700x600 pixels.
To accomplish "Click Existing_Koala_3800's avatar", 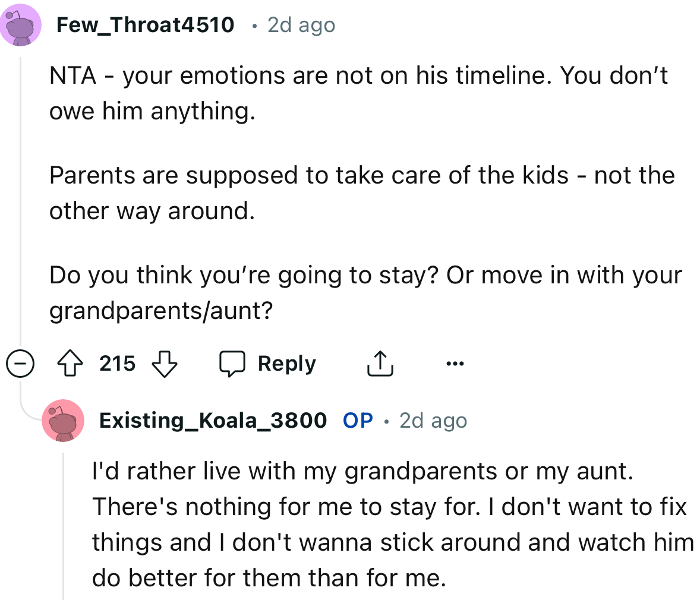I will pyautogui.click(x=63, y=420).
